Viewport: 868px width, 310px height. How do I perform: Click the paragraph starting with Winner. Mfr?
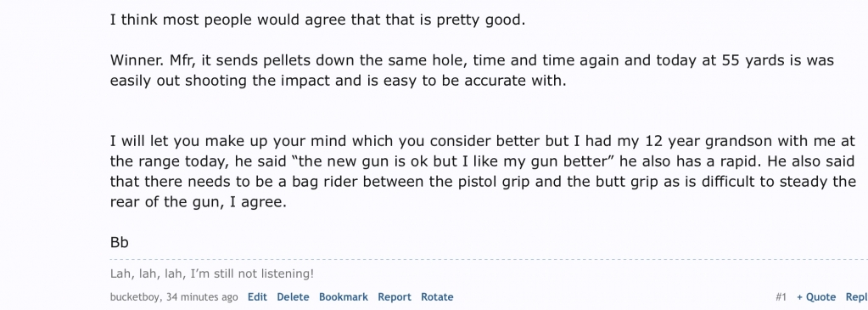pyautogui.click(x=473, y=70)
